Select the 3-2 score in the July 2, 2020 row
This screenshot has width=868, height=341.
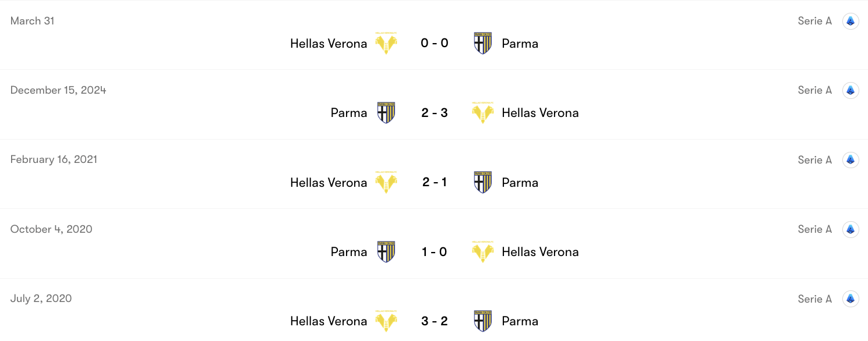[434, 321]
